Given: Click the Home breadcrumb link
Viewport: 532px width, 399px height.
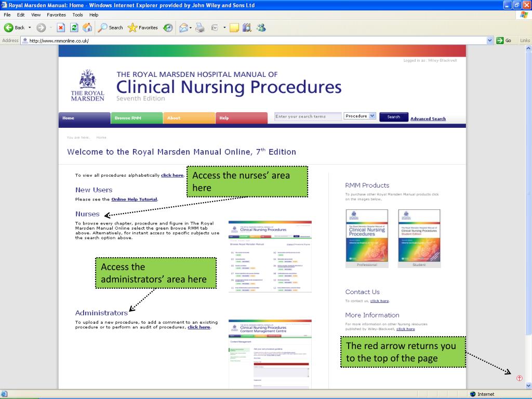Looking at the screenshot, I should click(101, 137).
